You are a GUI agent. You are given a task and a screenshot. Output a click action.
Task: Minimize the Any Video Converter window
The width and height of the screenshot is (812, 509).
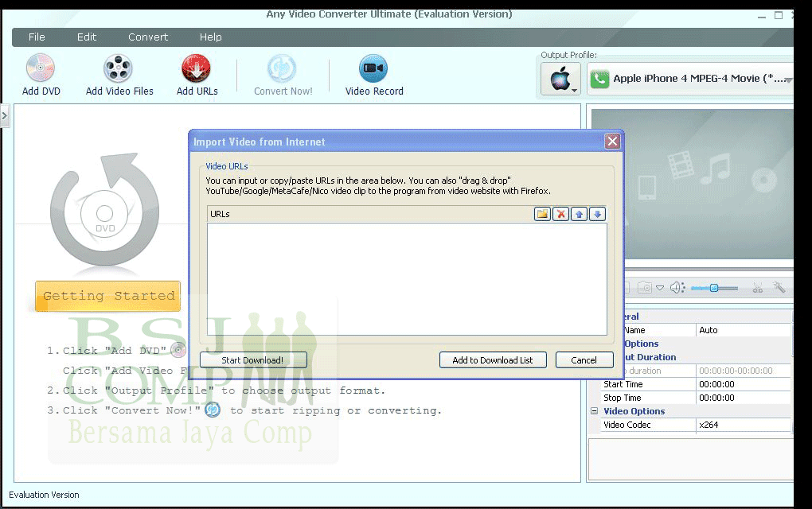point(762,16)
